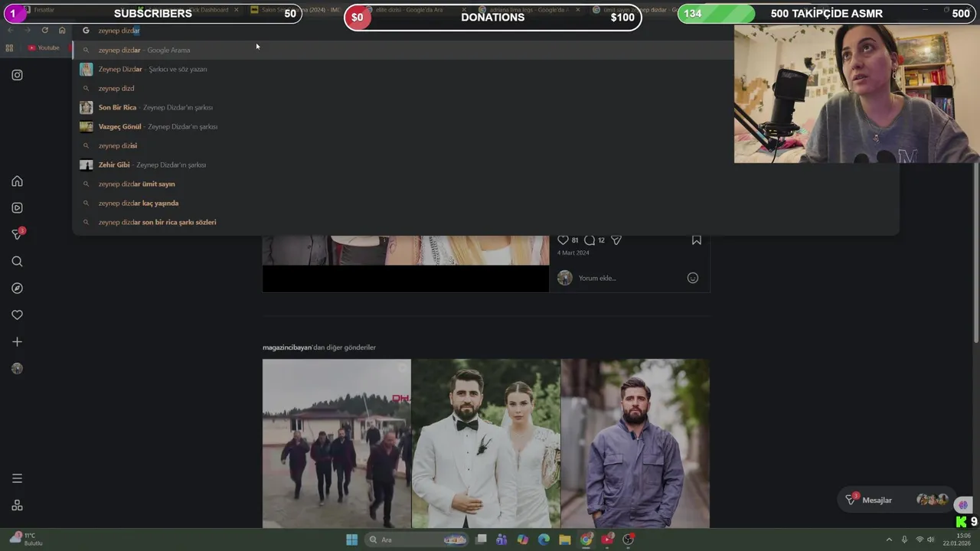
Task: Click browser back arrow
Action: pyautogui.click(x=10, y=31)
